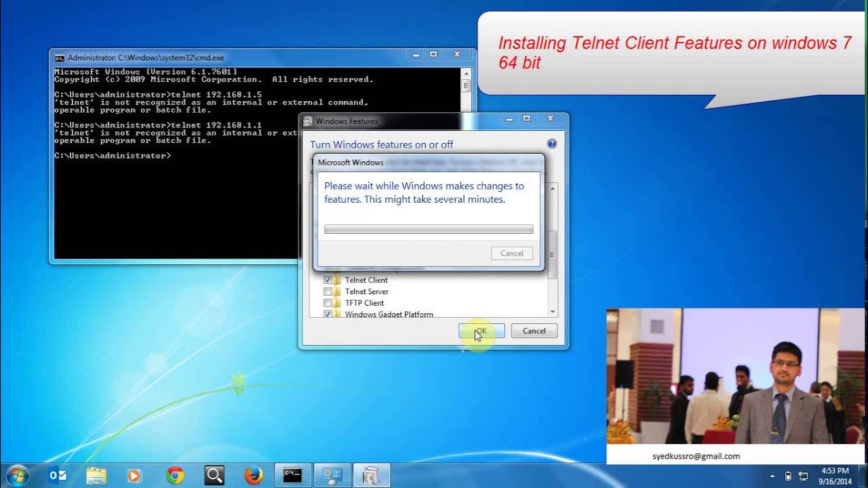Check the Telnet Server checkbox

(x=328, y=291)
